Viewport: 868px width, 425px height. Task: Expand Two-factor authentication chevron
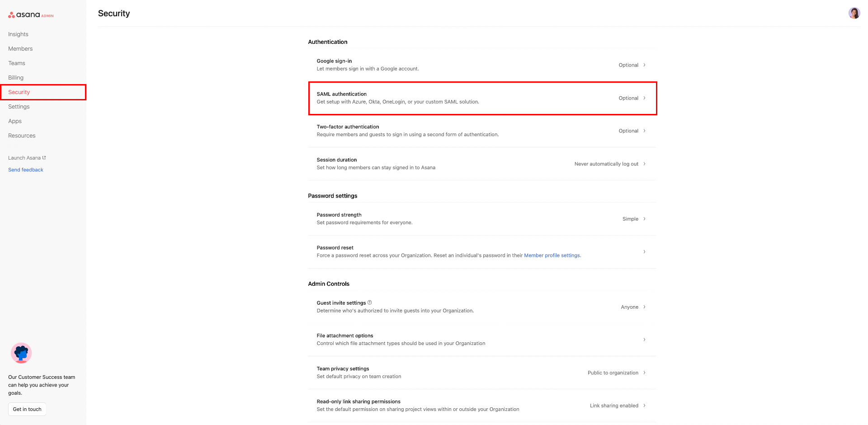pyautogui.click(x=644, y=131)
